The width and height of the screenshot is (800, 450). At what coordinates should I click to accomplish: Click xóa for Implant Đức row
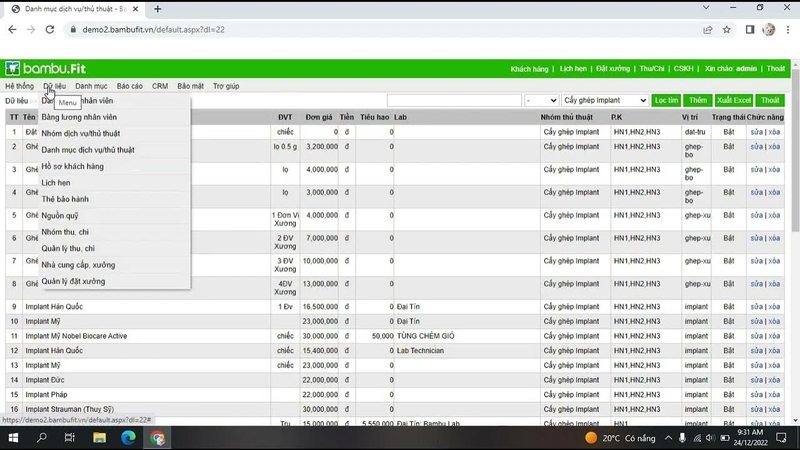[x=774, y=380]
